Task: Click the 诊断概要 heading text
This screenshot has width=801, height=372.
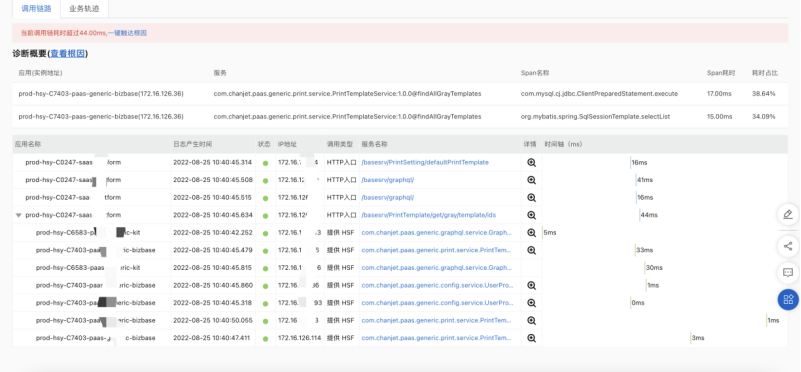Action: coord(30,53)
